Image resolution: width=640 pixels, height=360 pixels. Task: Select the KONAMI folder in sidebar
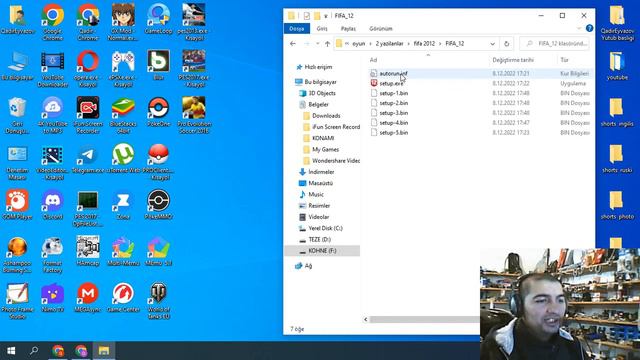(x=323, y=138)
